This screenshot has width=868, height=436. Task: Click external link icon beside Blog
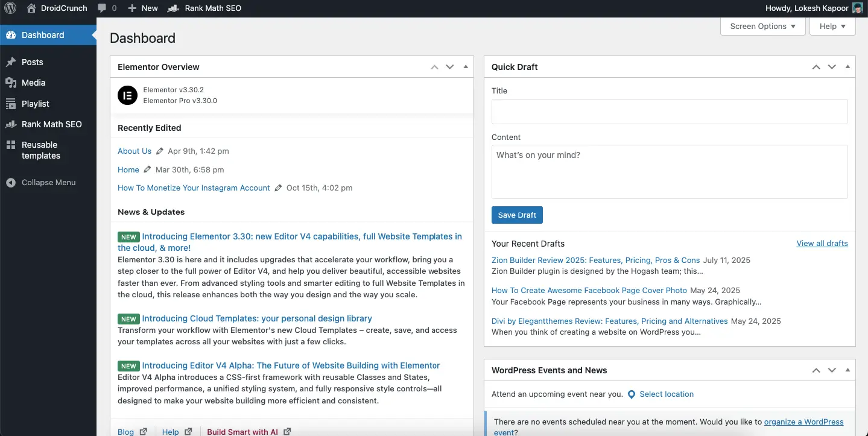pos(144,432)
